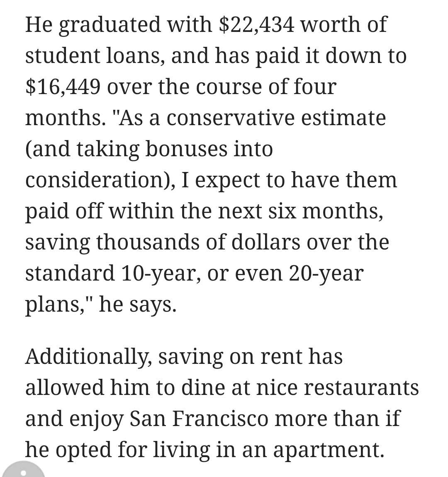Viewport: 448px width, 477px height.
Task: Click the word 'restaurants'
Action: pos(361,388)
